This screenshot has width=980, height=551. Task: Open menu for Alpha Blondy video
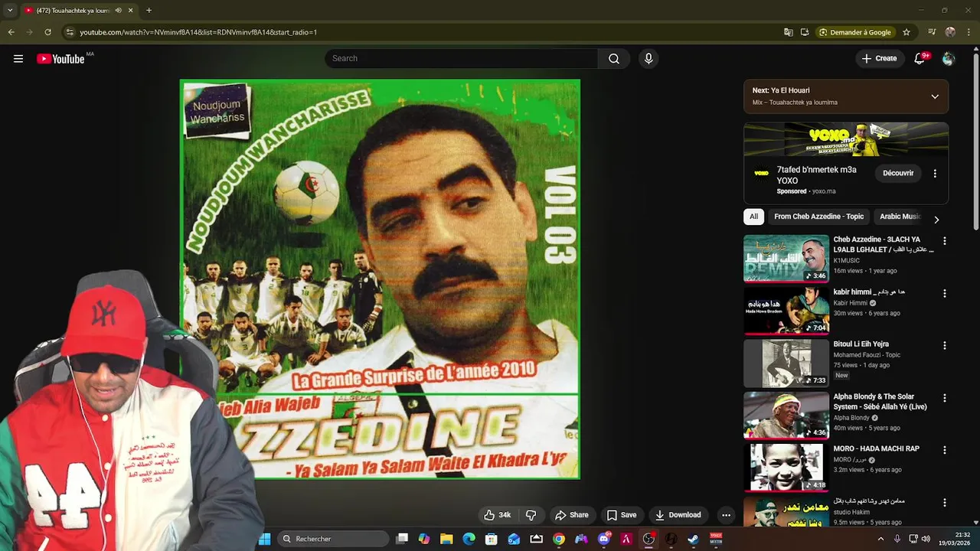[x=944, y=398]
